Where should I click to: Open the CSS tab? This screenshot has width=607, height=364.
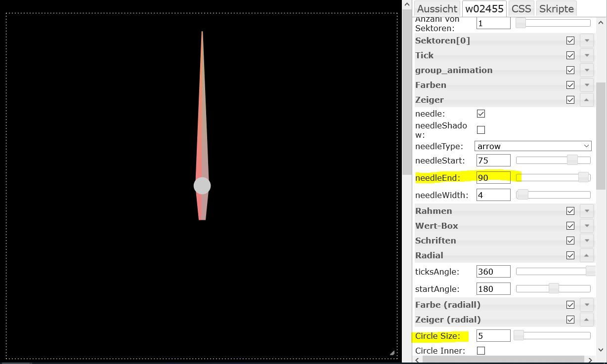521,9
